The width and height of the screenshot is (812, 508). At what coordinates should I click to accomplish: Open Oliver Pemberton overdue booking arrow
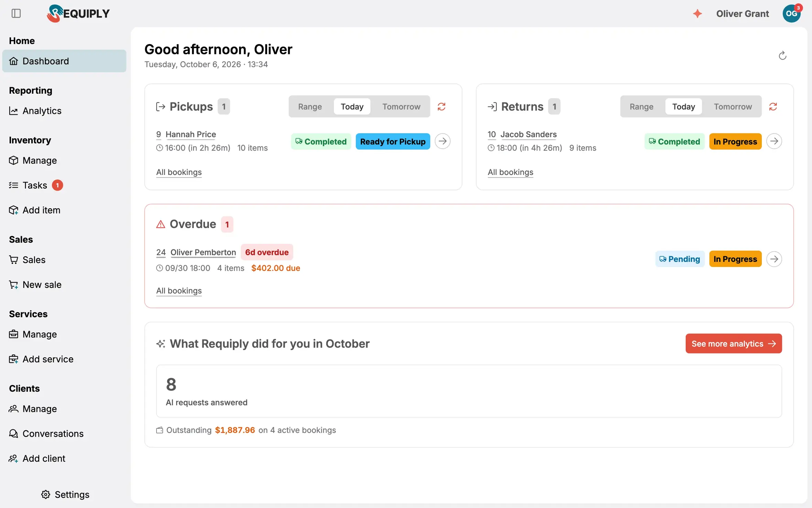click(x=774, y=259)
